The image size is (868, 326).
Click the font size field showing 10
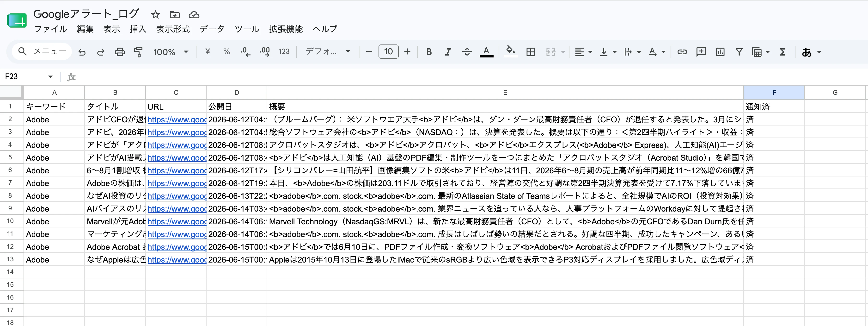point(388,52)
